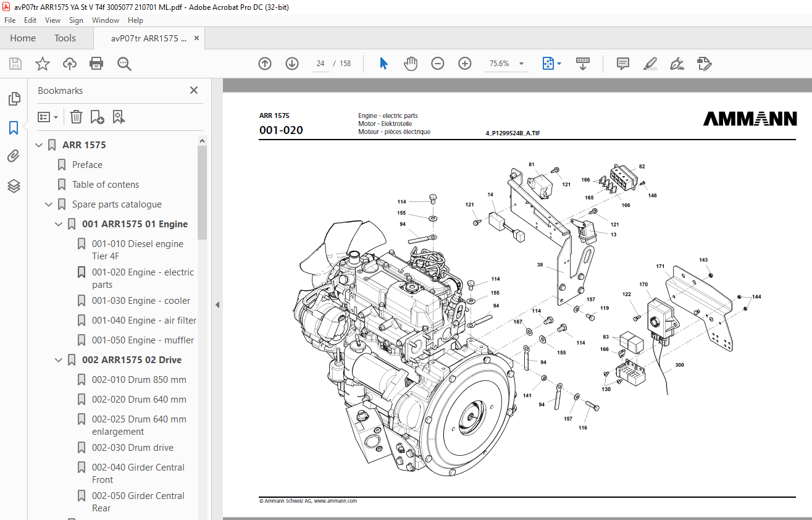The image size is (812, 520).
Task: Click the Save file icon
Action: (x=15, y=64)
